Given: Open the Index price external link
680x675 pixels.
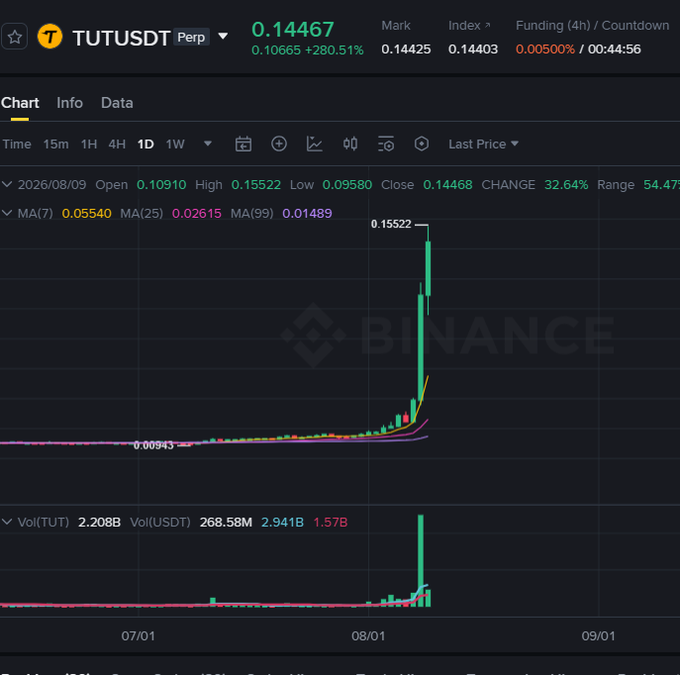Looking at the screenshot, I should (x=487, y=26).
